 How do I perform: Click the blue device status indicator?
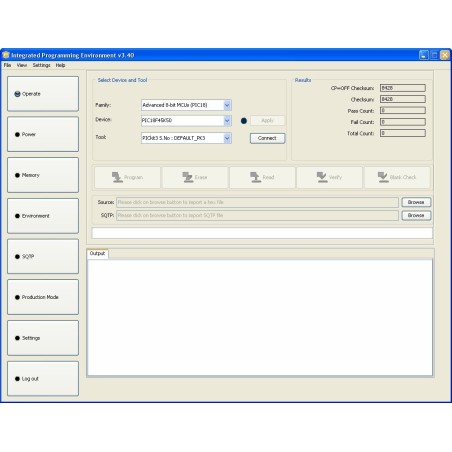click(x=244, y=121)
